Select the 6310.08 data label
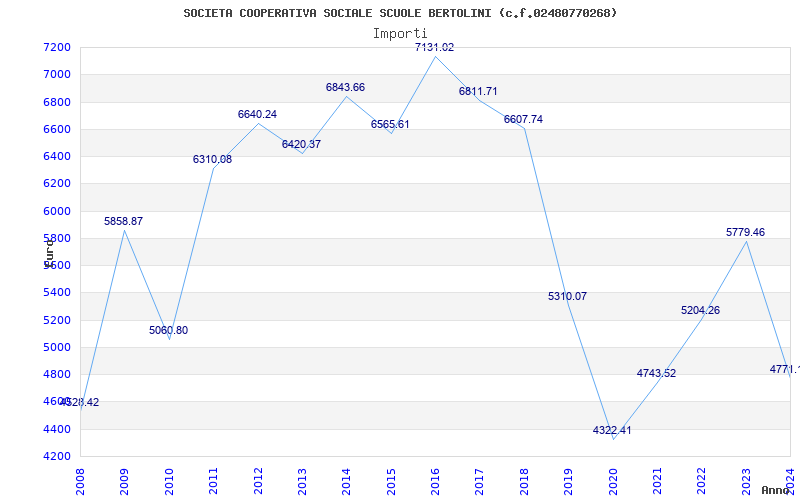Viewport: 800px width, 500px height. pos(212,159)
